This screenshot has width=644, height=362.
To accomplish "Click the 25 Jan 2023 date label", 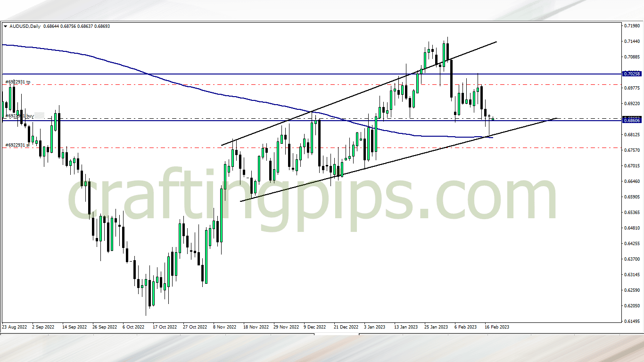I will (x=436, y=327).
